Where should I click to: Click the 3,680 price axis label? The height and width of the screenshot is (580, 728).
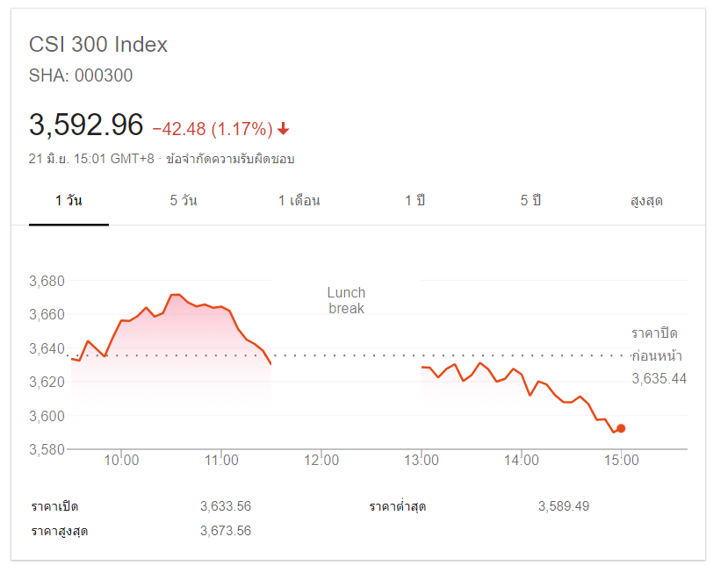47,282
